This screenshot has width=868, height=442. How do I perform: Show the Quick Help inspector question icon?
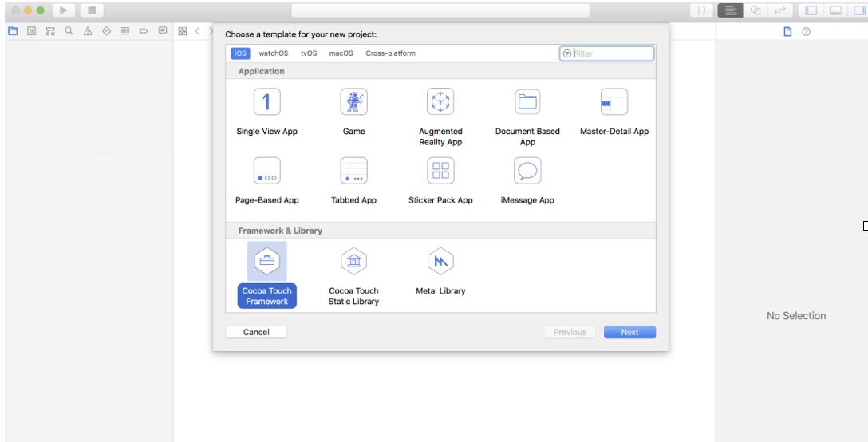[806, 32]
